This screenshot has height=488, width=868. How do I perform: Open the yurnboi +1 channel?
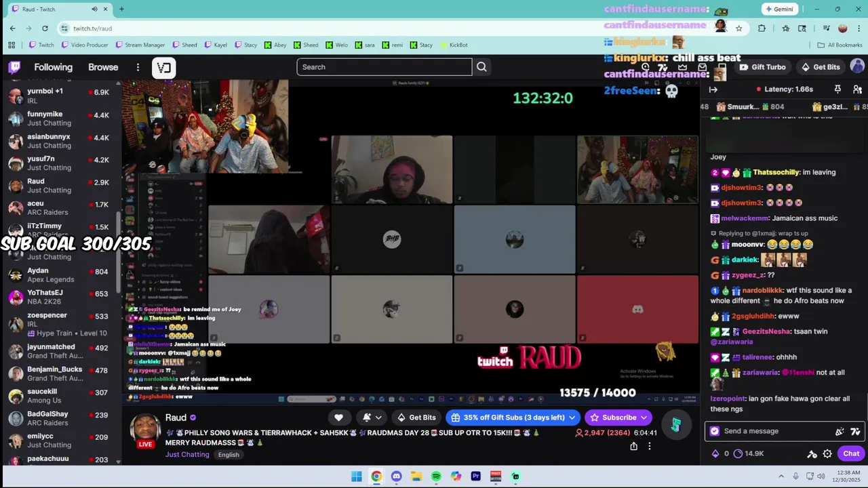point(61,96)
